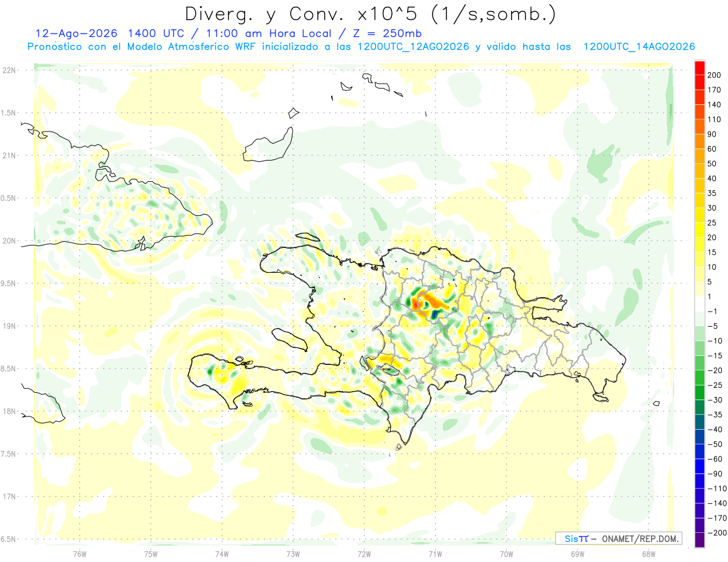Click the '68W' longitude label

648,554
